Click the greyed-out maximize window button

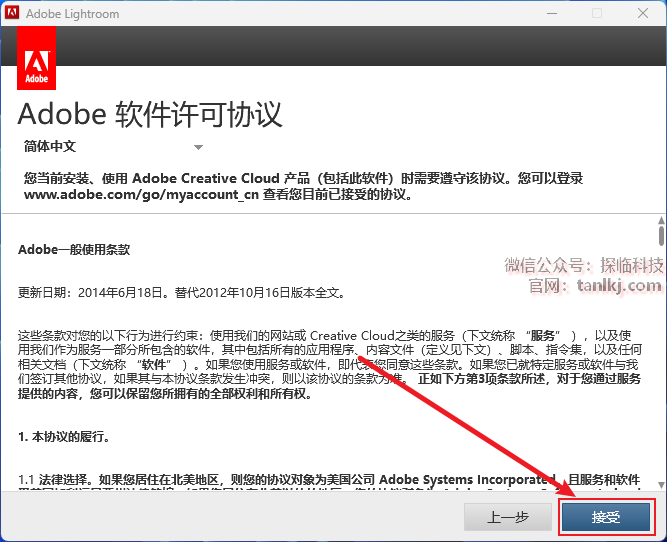597,13
